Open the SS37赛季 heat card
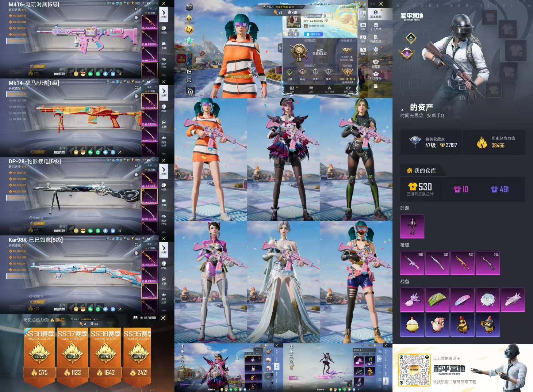This screenshot has height=392, width=533. coord(73,358)
